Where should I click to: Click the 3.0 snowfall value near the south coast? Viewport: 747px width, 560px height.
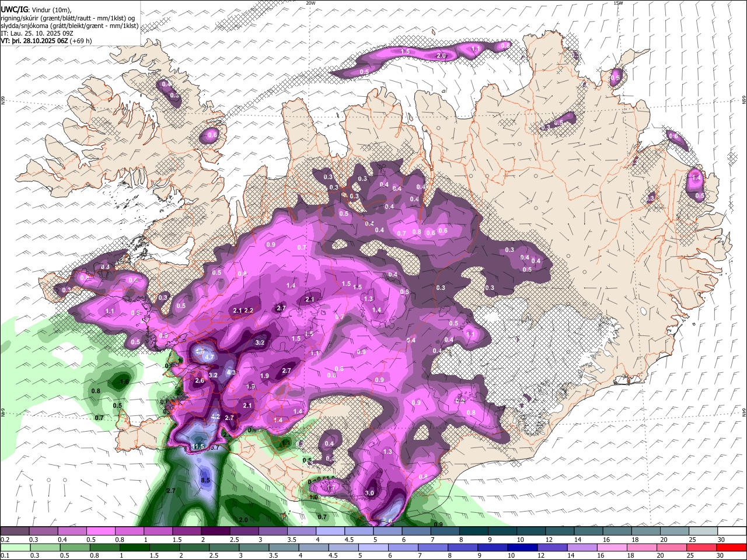pos(369,493)
